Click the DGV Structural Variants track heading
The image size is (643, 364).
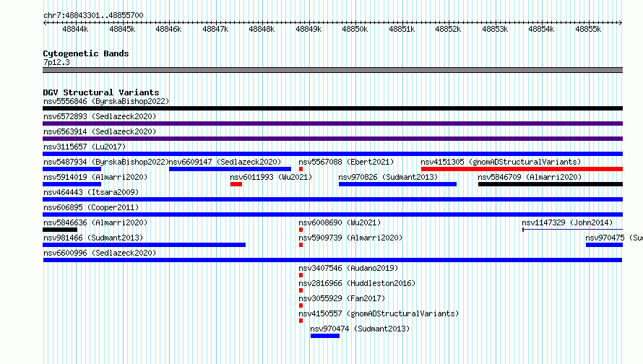101,92
